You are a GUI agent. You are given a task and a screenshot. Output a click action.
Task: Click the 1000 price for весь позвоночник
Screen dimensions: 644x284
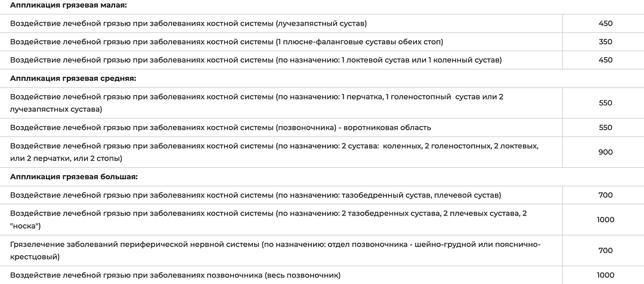coord(605,275)
